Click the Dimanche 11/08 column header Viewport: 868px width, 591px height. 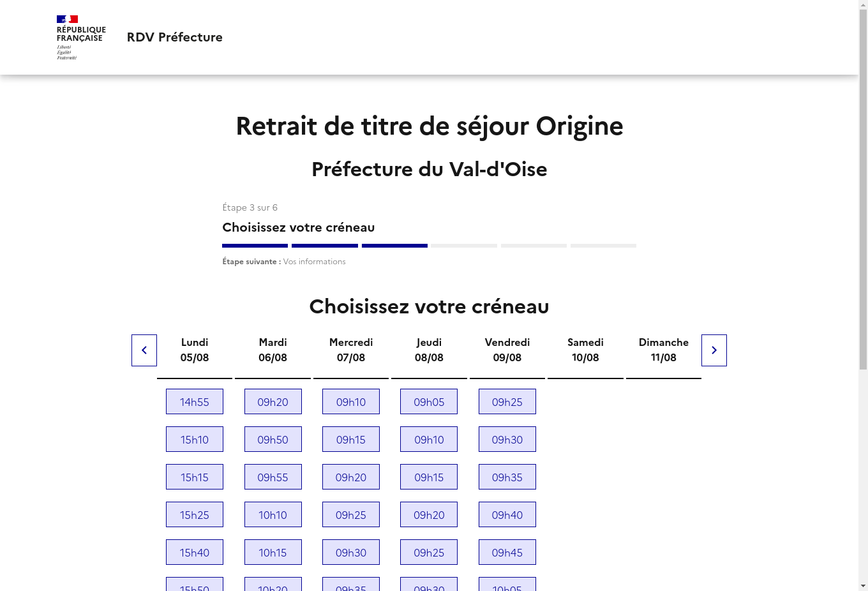click(664, 350)
